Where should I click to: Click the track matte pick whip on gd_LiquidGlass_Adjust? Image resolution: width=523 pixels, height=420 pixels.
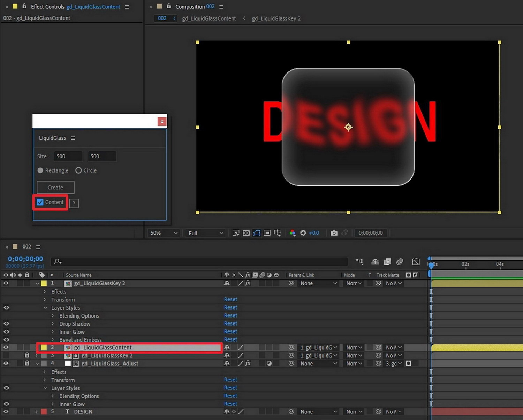pos(378,364)
